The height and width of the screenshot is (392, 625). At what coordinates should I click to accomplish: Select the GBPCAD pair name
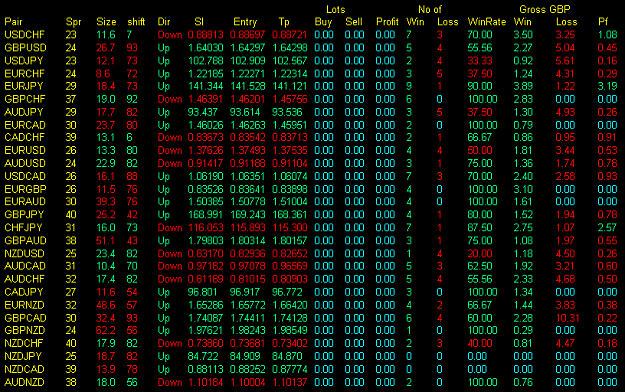26,318
